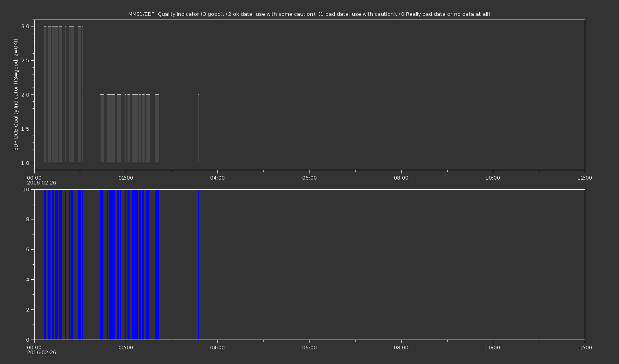Click the 08:00 time label under top plot
The image size is (619, 364).
(x=401, y=178)
